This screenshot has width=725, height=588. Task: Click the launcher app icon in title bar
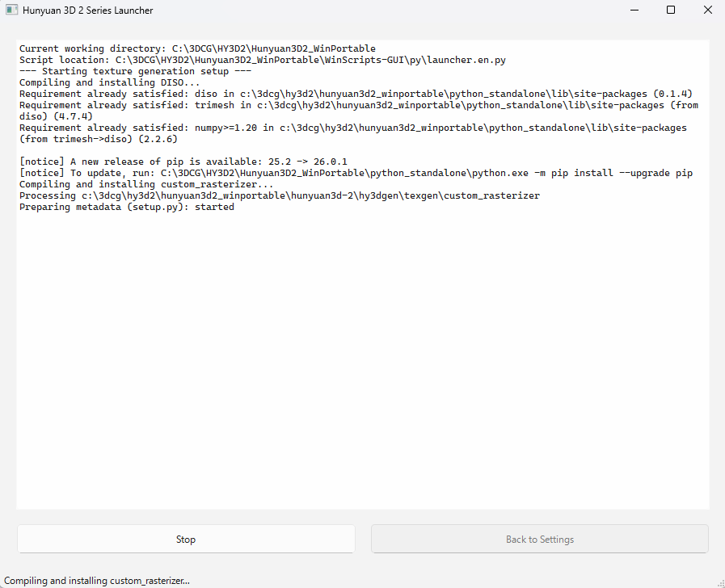point(11,10)
